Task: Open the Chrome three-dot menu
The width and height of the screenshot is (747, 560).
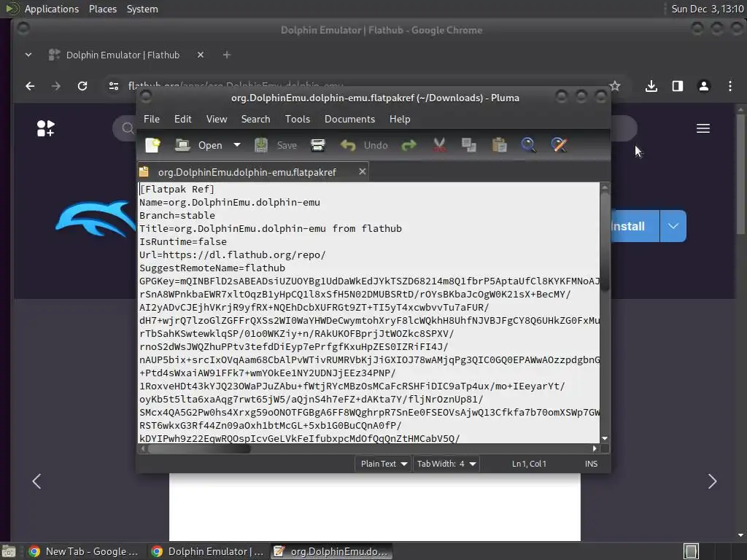Action: click(x=729, y=86)
